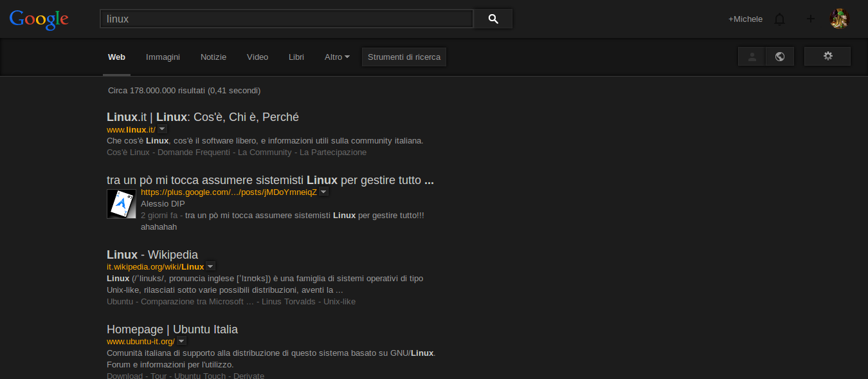Open the notifications bell

coord(780,19)
